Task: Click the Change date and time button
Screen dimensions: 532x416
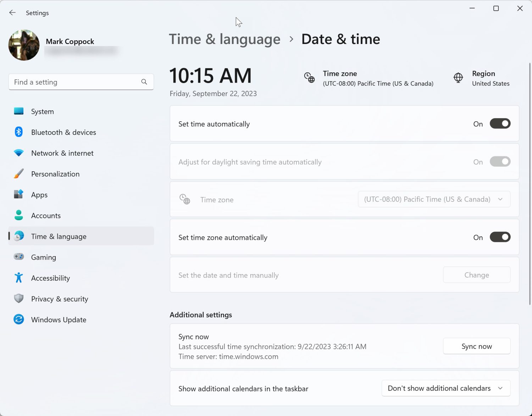Action: pos(477,275)
